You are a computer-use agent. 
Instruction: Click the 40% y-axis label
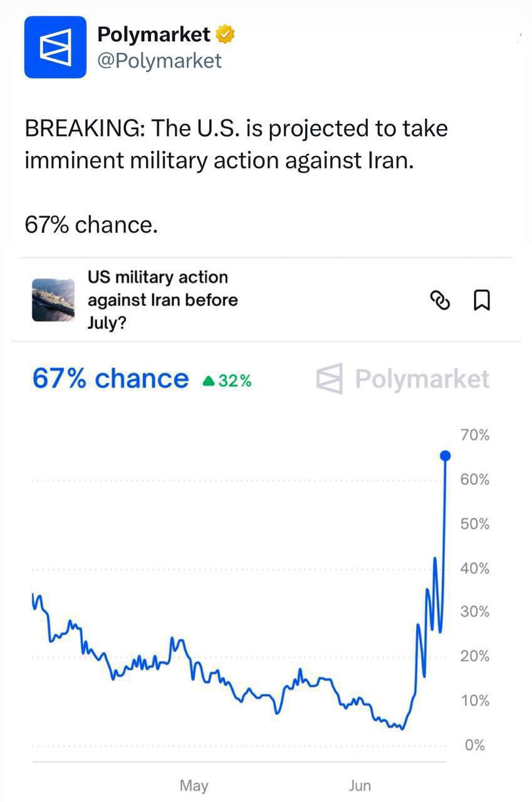(x=474, y=568)
